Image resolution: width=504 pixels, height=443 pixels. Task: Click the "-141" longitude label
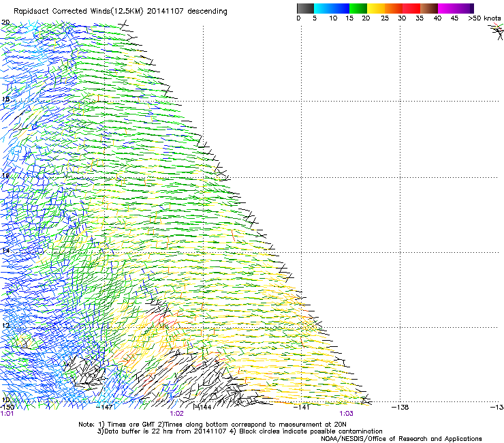(302, 408)
